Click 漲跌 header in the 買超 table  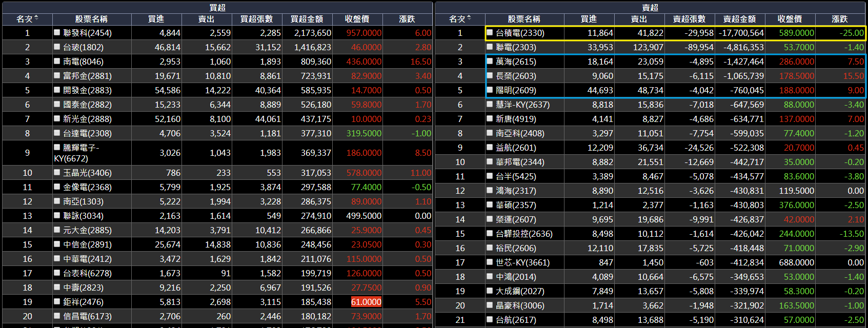tap(408, 19)
